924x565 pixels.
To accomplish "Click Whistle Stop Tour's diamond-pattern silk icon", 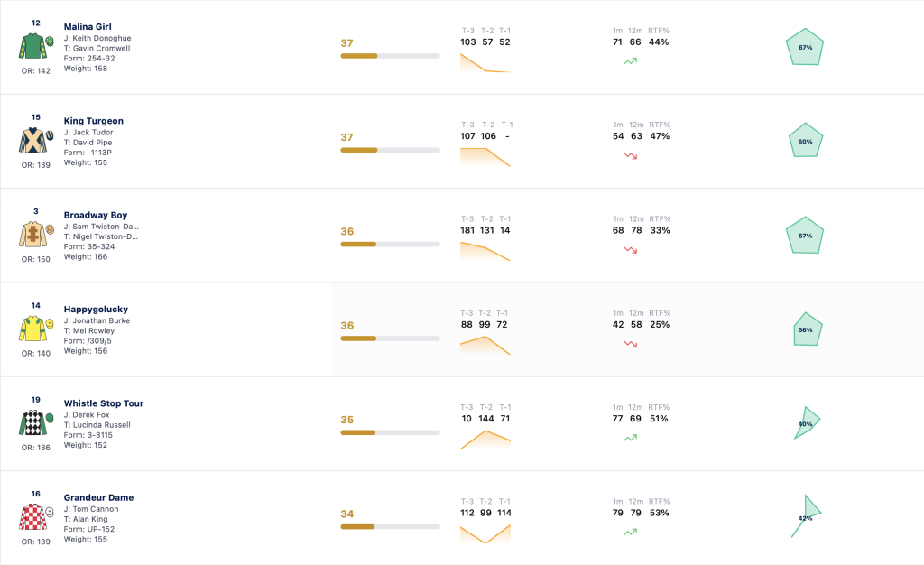I will point(36,423).
